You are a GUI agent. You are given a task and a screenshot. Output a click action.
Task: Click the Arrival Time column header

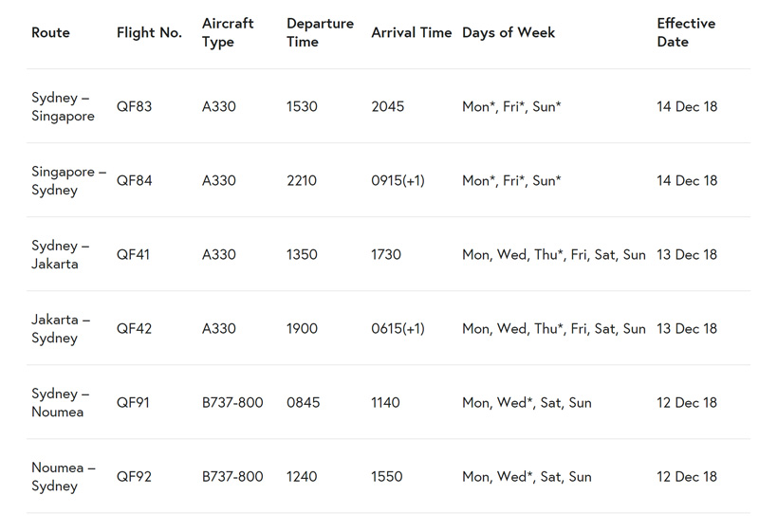(x=411, y=32)
